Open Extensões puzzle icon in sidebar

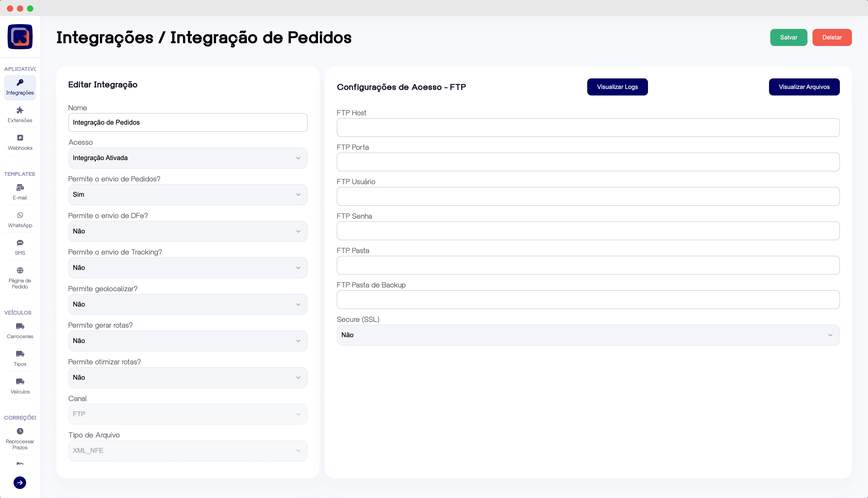click(x=20, y=110)
